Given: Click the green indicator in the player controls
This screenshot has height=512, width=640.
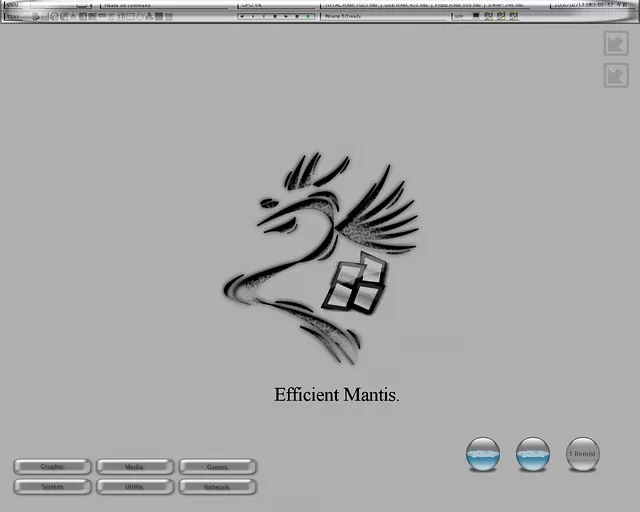Looking at the screenshot, I should point(308,16).
